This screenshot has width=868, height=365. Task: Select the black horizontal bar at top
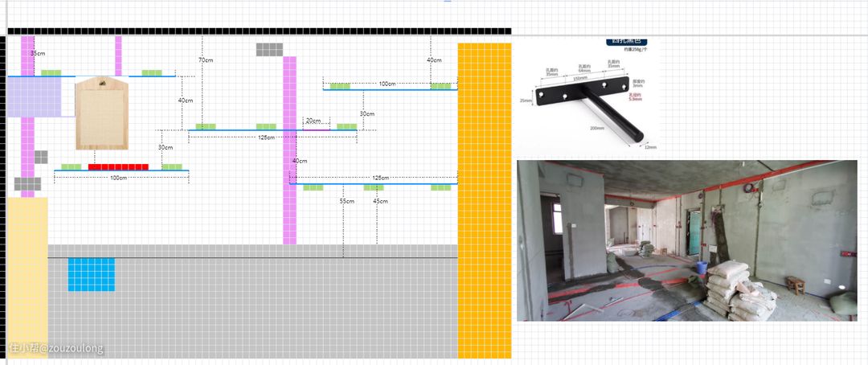tap(259, 31)
